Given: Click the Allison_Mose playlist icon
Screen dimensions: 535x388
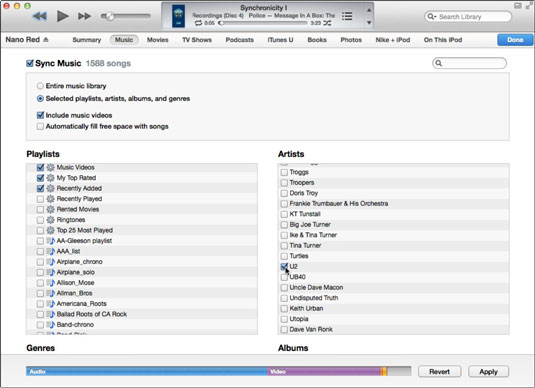Looking at the screenshot, I should (x=50, y=283).
